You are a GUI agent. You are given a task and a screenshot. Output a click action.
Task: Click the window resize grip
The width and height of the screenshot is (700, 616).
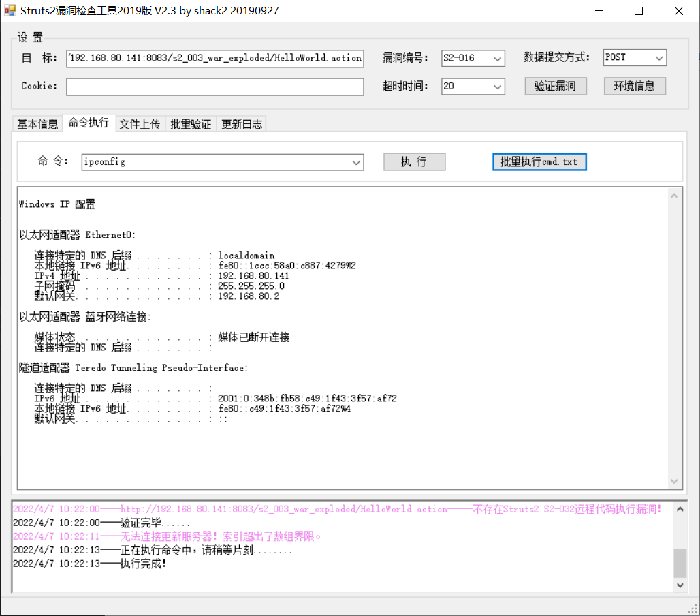click(x=693, y=609)
